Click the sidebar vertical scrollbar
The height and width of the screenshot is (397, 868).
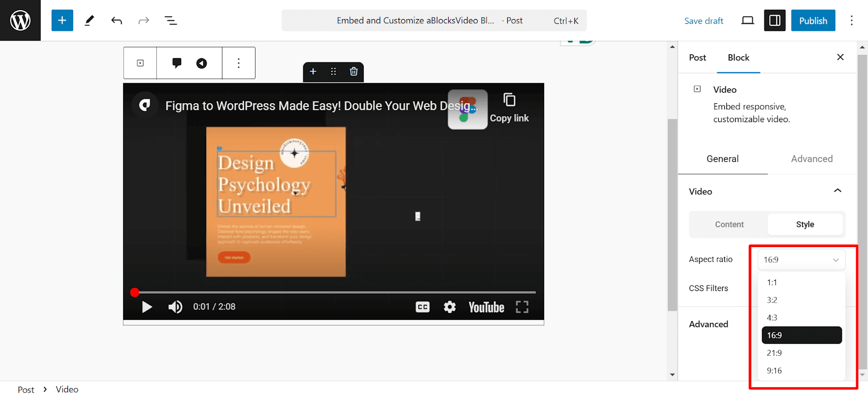coord(862,212)
